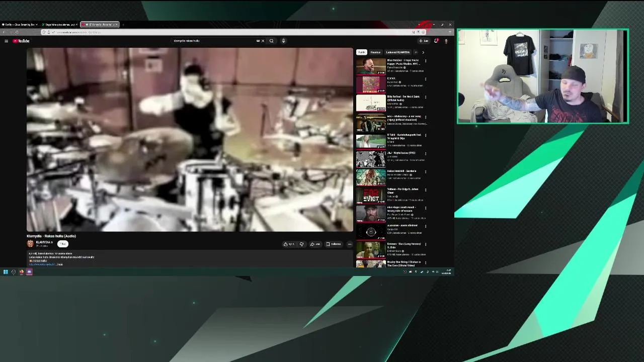Click the video title 'Klamydia - Rakas hullu (Audio)'
644x362 pixels.
pyautogui.click(x=51, y=236)
